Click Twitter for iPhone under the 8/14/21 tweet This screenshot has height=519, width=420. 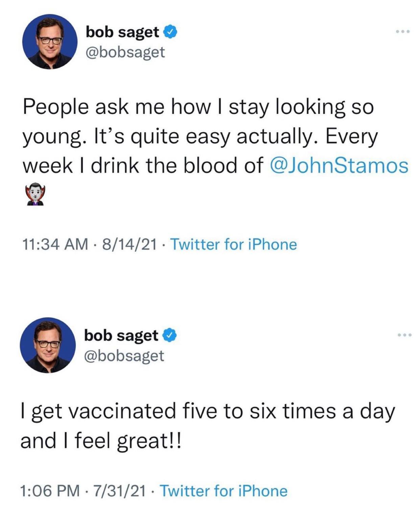pos(233,244)
